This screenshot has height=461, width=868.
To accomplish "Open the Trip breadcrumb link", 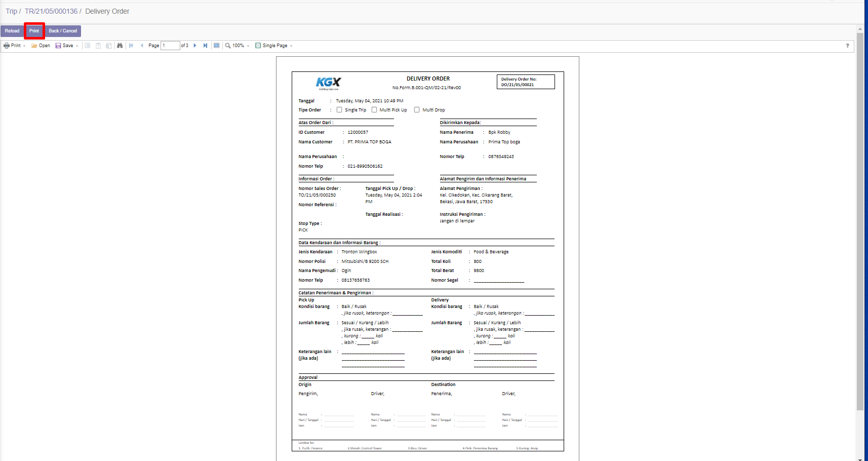I will pos(11,11).
